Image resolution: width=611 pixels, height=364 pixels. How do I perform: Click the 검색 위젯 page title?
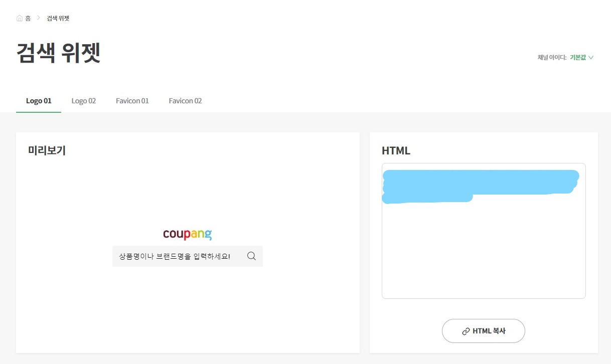pos(58,53)
